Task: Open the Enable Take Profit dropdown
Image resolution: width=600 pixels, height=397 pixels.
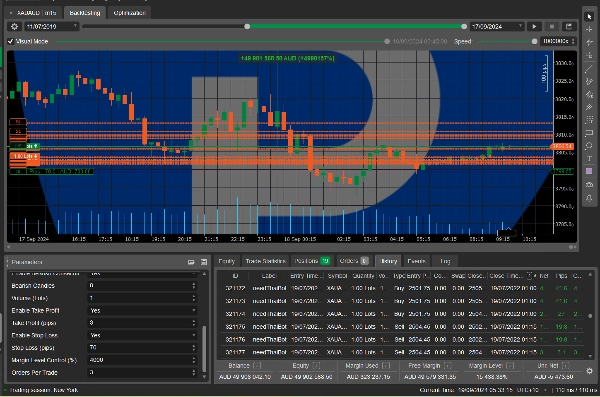Action: 142,310
